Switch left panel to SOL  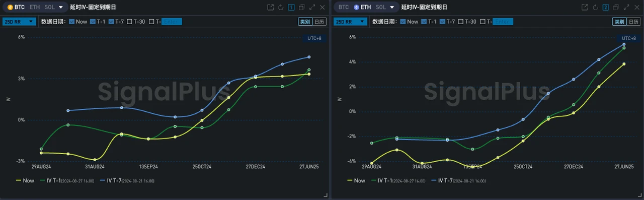pyautogui.click(x=50, y=7)
